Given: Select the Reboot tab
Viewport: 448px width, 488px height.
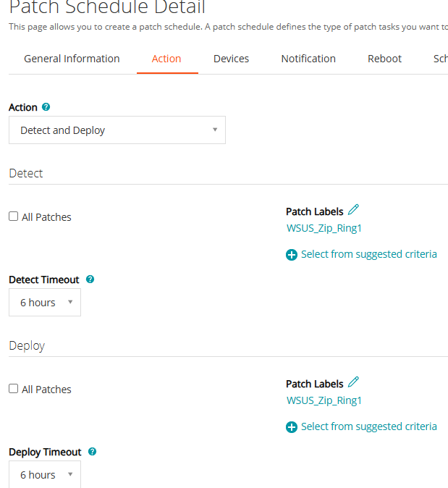Looking at the screenshot, I should [x=384, y=59].
